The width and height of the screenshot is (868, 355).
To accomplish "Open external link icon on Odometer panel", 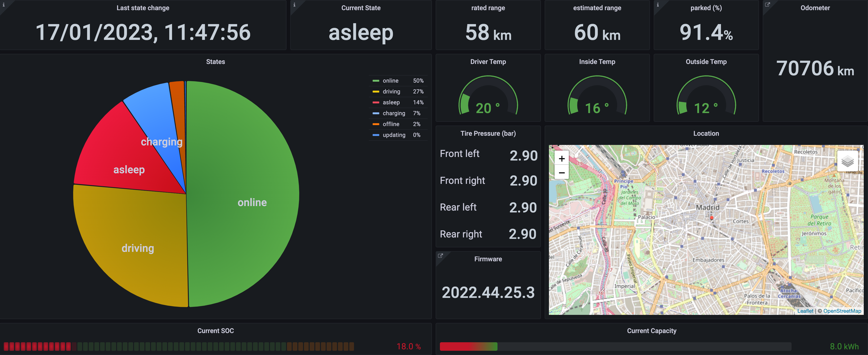I will click(x=767, y=5).
